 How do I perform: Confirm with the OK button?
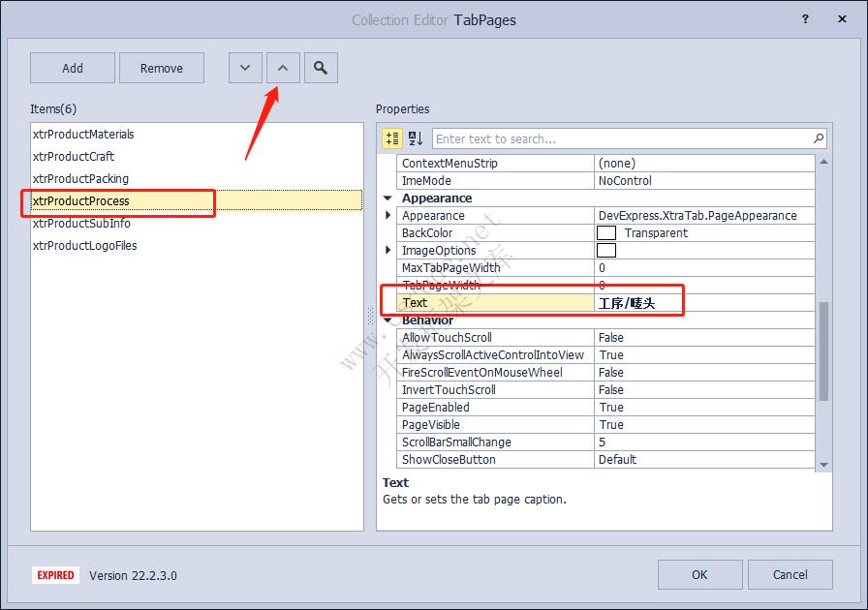click(x=699, y=574)
